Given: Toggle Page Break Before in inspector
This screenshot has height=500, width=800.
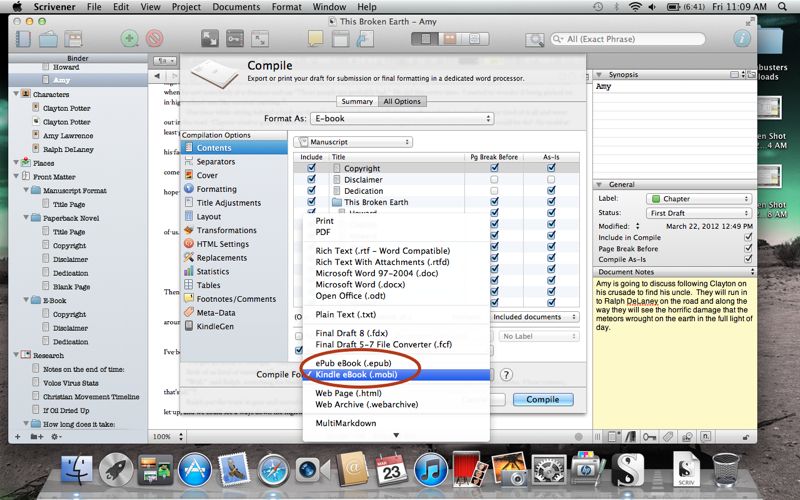Looking at the screenshot, I should pyautogui.click(x=748, y=248).
